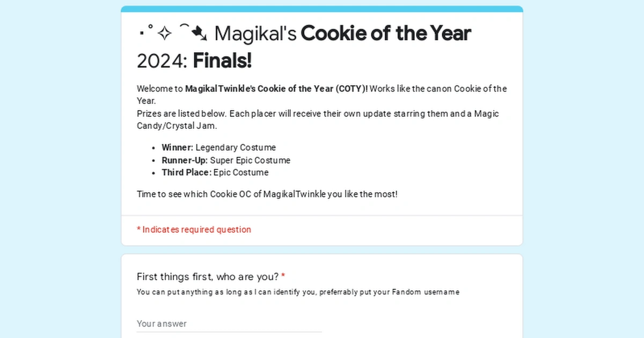644x338 pixels.
Task: Click "Time to see which Cookie OC" sentence
Action: click(267, 194)
